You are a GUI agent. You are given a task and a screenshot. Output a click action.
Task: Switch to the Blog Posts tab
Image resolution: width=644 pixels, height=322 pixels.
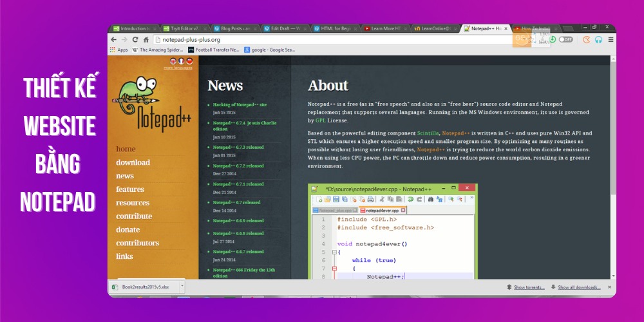click(235, 29)
